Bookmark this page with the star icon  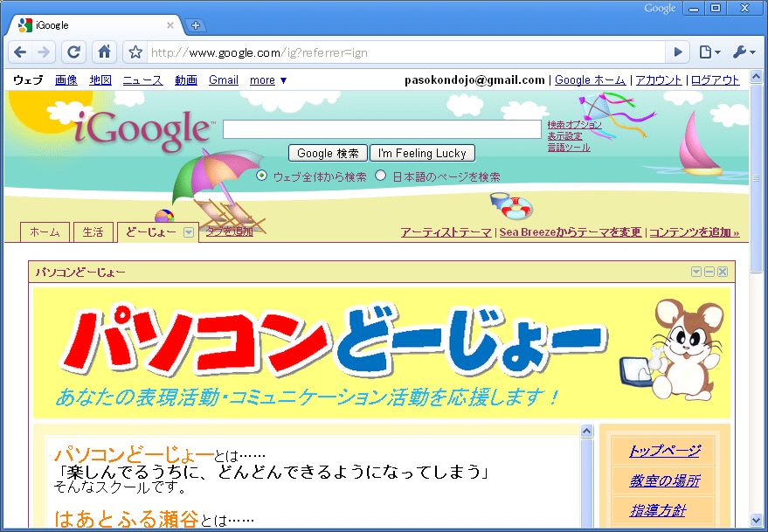(135, 52)
